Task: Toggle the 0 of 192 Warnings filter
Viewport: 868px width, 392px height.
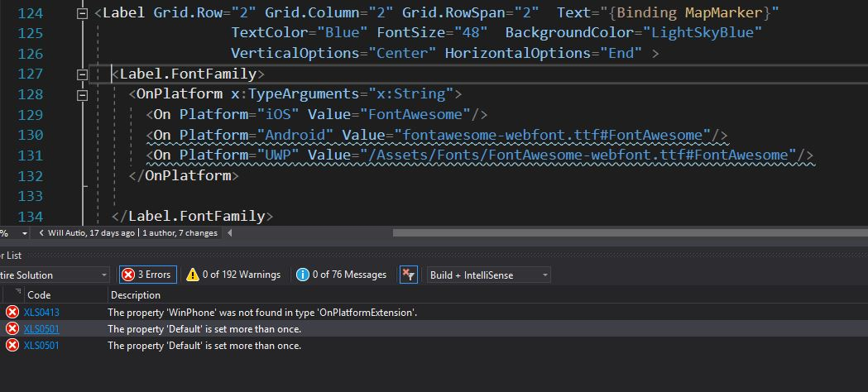Action: (x=233, y=275)
